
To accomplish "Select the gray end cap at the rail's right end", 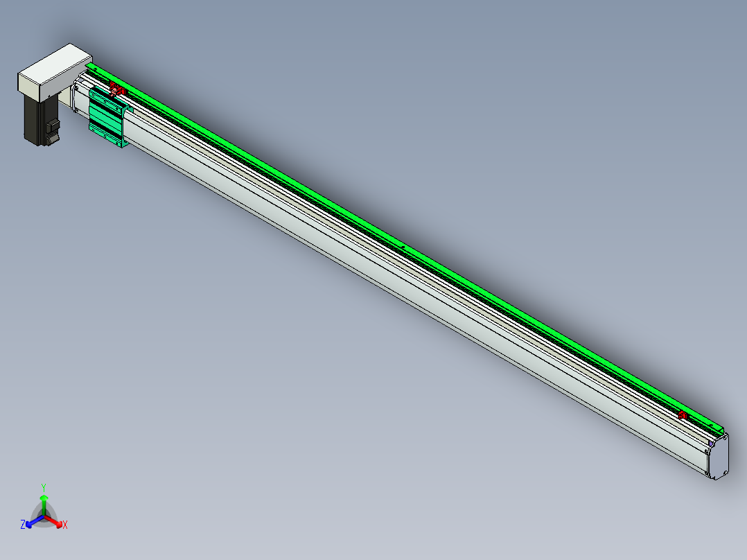I will (719, 456).
